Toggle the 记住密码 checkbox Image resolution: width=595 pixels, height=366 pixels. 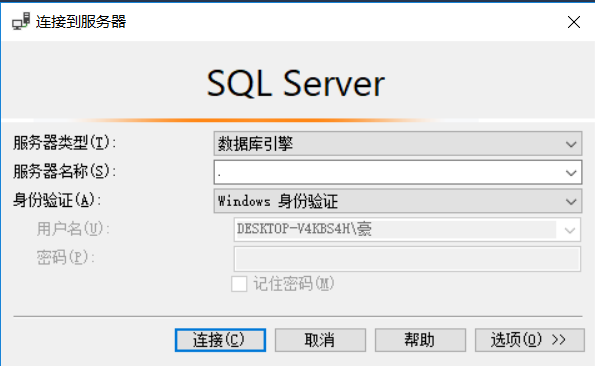click(x=239, y=284)
